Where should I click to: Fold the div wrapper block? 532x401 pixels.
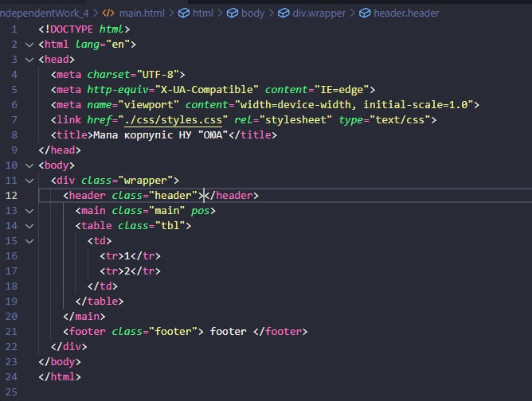click(x=29, y=181)
